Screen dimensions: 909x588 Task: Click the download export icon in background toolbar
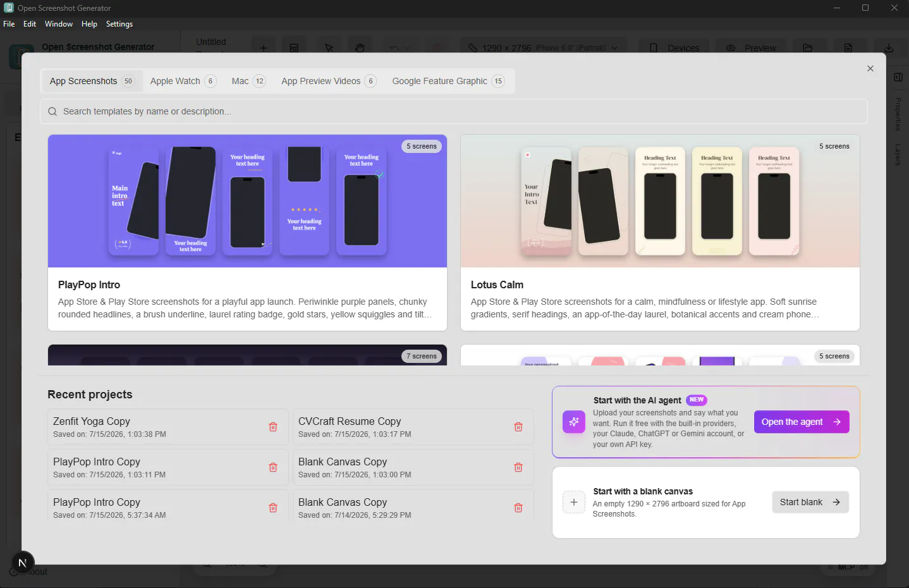tap(889, 48)
